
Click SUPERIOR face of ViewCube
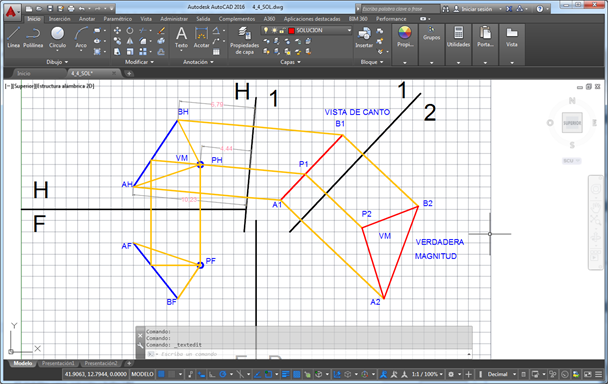point(572,123)
